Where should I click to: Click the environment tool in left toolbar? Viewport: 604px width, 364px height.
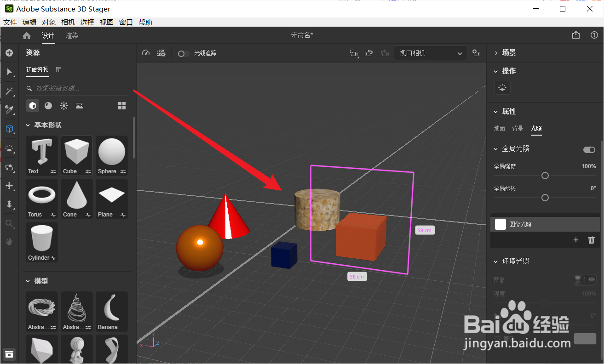[9, 148]
